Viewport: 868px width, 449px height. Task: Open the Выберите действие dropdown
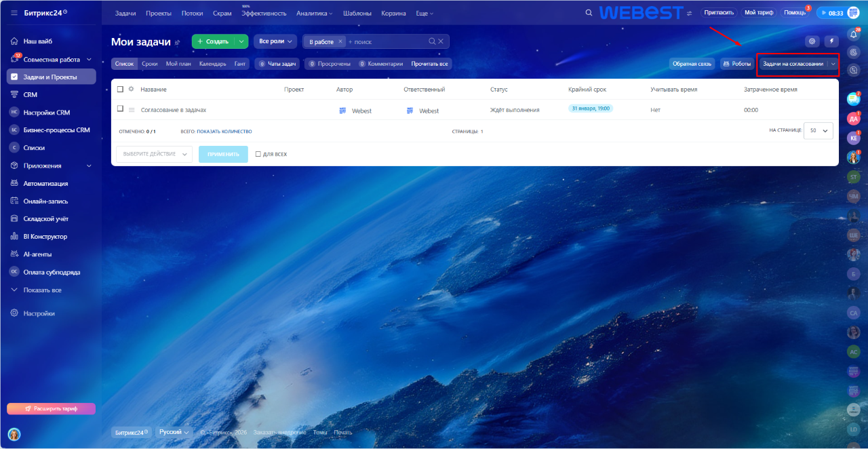tap(155, 154)
